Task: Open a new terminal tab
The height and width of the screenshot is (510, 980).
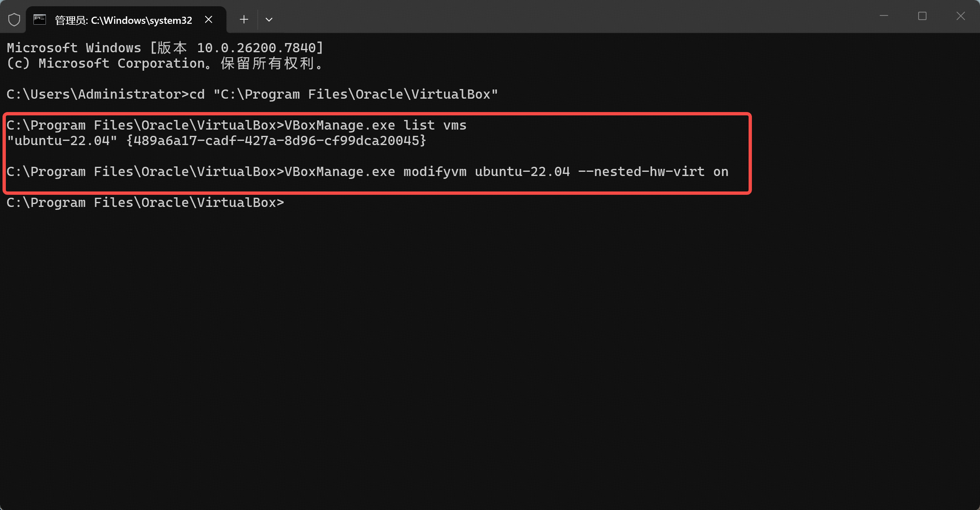Action: click(x=244, y=20)
